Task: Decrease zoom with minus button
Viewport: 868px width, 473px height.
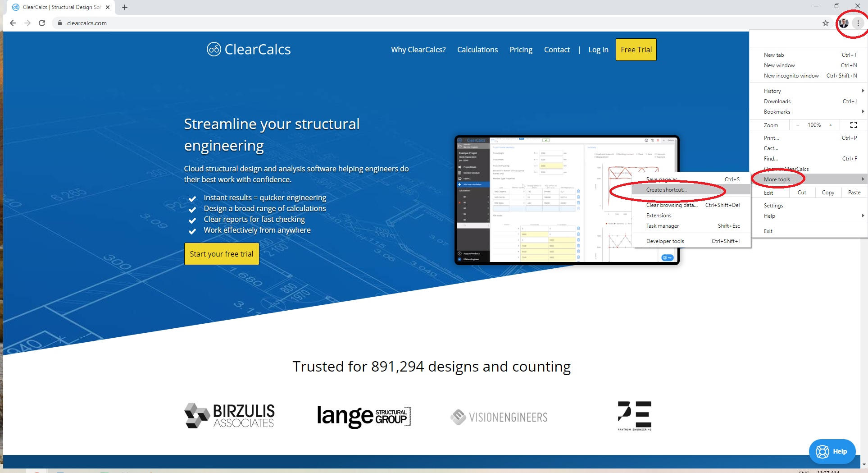Action: [x=798, y=125]
